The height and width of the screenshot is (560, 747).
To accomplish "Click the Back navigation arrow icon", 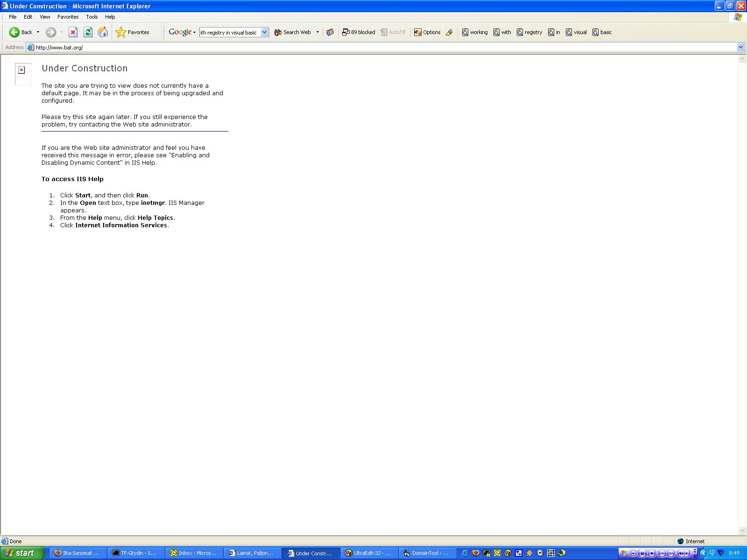I will click(x=14, y=32).
